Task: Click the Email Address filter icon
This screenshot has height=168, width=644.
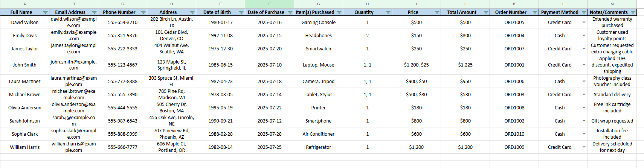Action: pyautogui.click(x=95, y=12)
